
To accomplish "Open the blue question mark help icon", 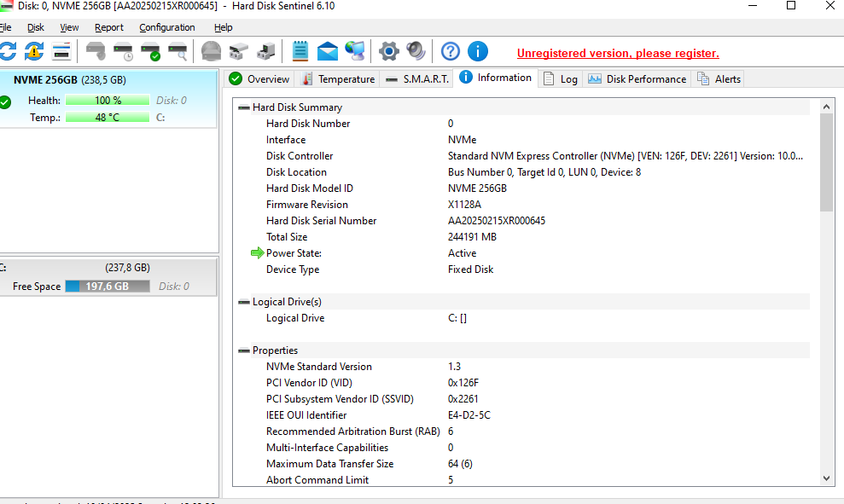I will point(451,51).
